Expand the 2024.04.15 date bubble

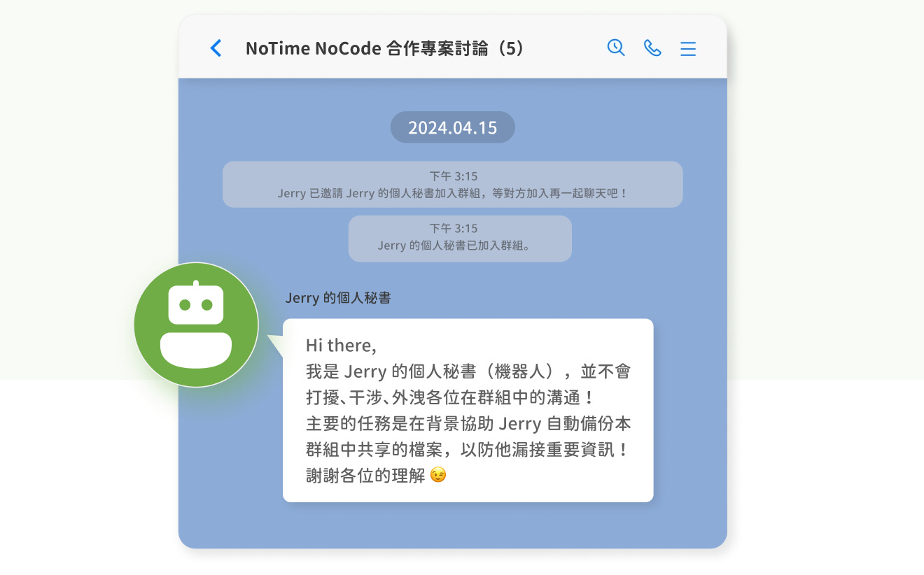point(452,127)
